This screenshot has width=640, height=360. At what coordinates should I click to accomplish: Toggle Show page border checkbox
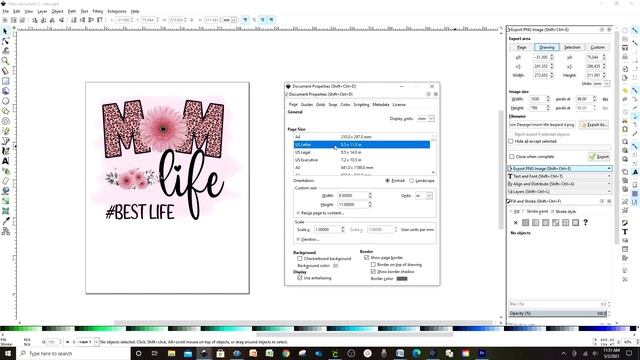(367, 258)
